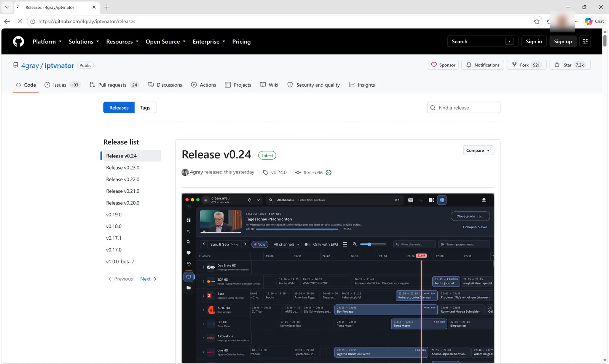Image resolution: width=609 pixels, height=364 pixels.
Task: Open a new browser tab
Action: click(x=107, y=7)
